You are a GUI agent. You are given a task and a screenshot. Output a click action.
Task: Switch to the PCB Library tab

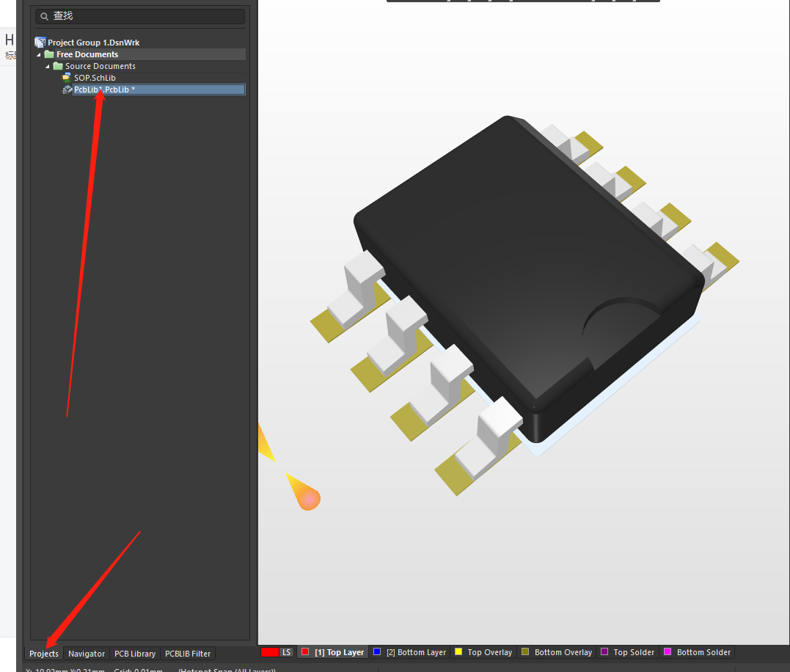point(135,654)
